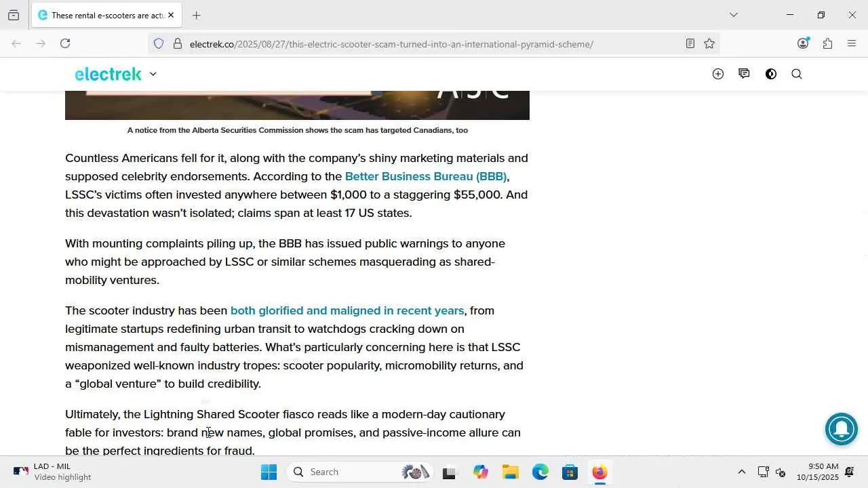Click the blue notification bell button
This screenshot has width=868, height=488.
pyautogui.click(x=842, y=428)
